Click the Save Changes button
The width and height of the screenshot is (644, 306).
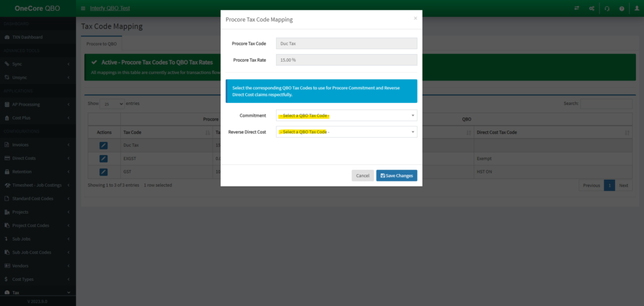(396, 175)
